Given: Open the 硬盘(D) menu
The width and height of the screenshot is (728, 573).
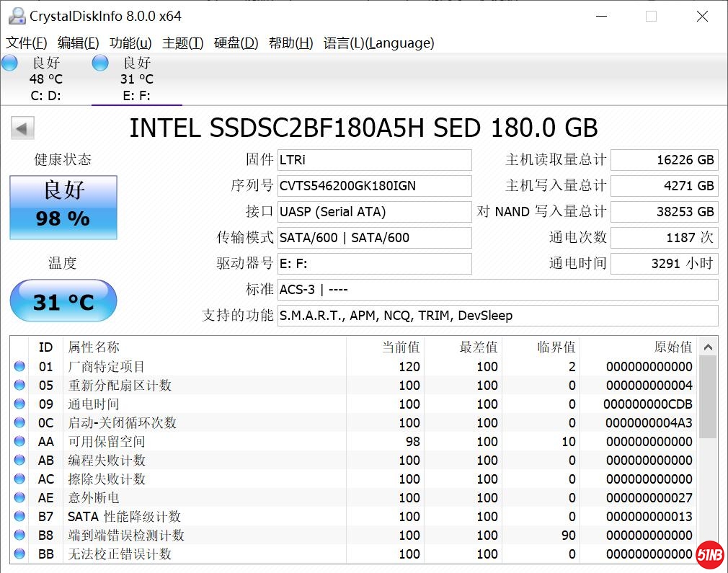Looking at the screenshot, I should pyautogui.click(x=236, y=43).
